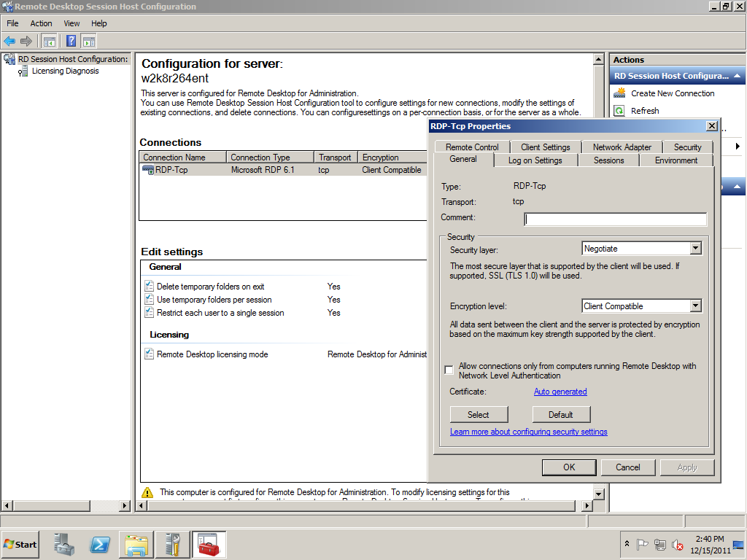Cancel the RDP-Tcp Properties dialog
The height and width of the screenshot is (560, 747).
pyautogui.click(x=628, y=467)
